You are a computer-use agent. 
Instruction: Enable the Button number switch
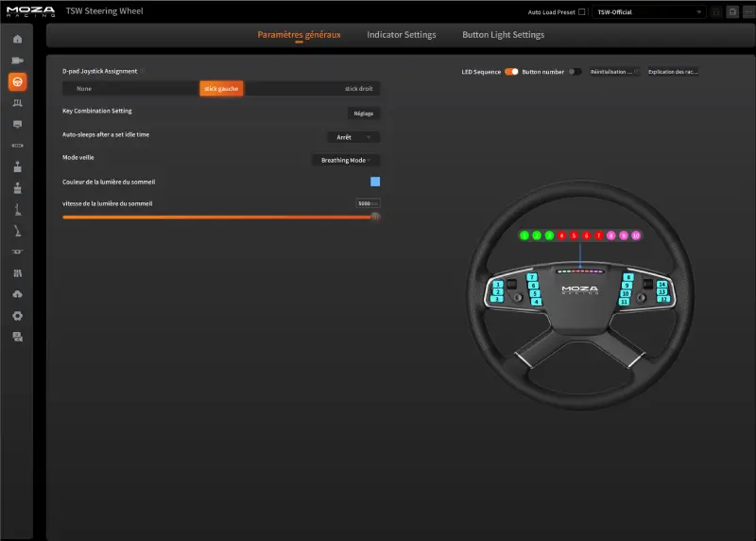click(575, 72)
